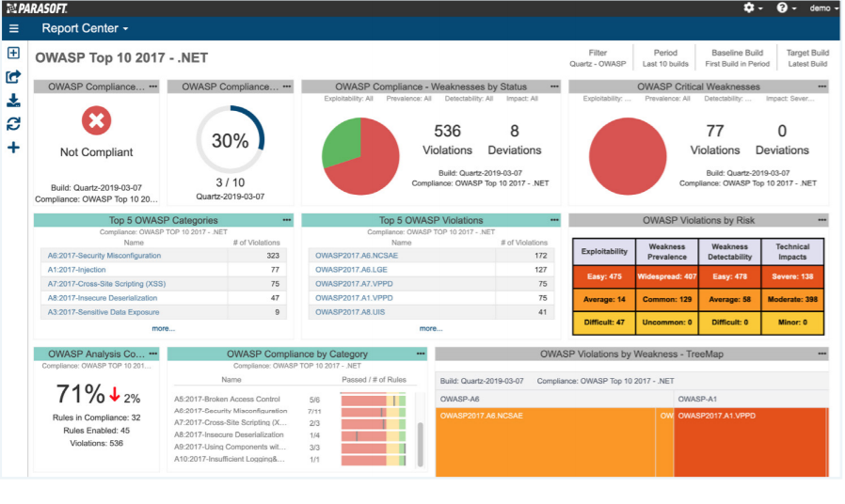
Task: Click the share dashboard icon
Action: [13, 76]
